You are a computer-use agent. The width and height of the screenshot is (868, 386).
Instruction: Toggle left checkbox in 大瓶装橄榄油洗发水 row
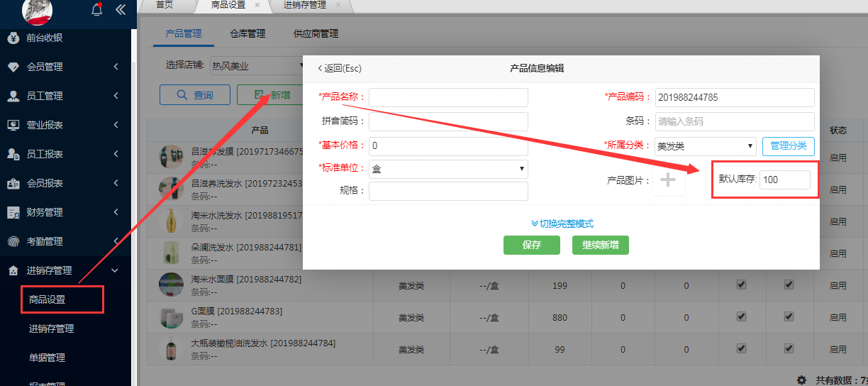pos(741,348)
